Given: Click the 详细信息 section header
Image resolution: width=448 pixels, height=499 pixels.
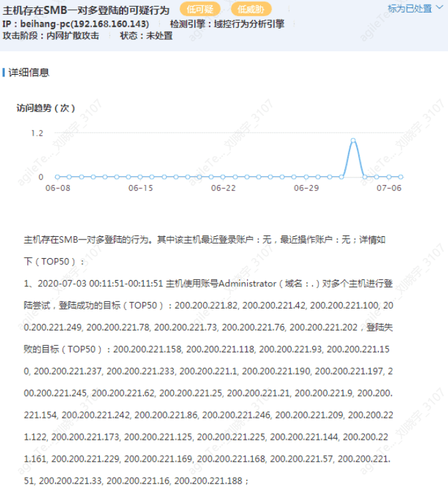Looking at the screenshot, I should pos(29,72).
